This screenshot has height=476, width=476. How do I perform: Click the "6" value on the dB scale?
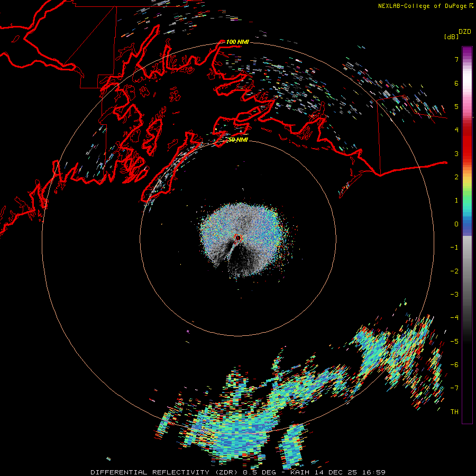pyautogui.click(x=456, y=83)
